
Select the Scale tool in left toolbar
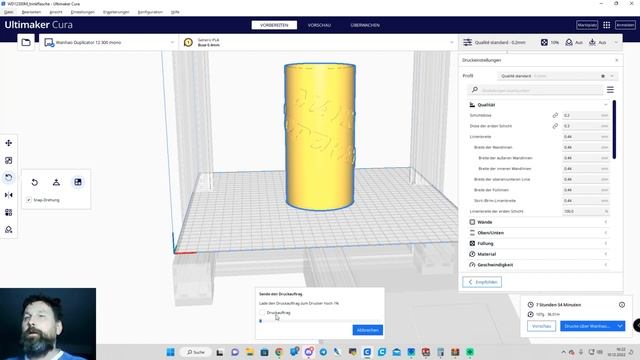pos(9,160)
